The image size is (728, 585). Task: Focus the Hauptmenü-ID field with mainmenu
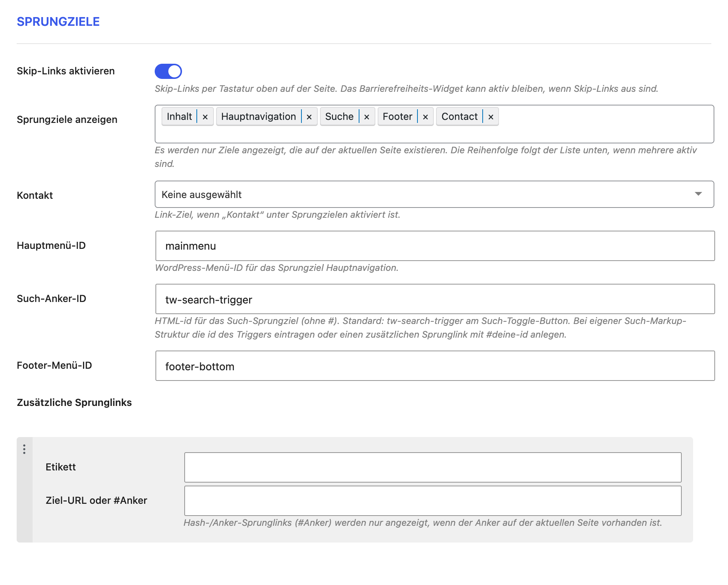click(x=435, y=246)
